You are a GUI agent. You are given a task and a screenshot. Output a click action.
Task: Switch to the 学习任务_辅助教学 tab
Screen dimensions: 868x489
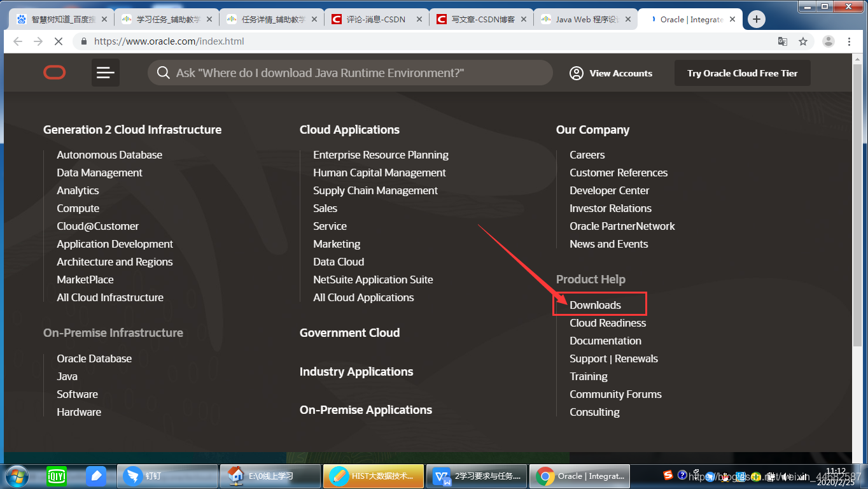(165, 19)
